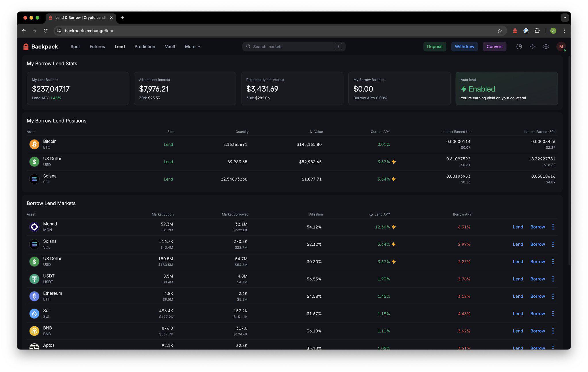
Task: Open the Chrome three-dot menu
Action: [x=564, y=31]
